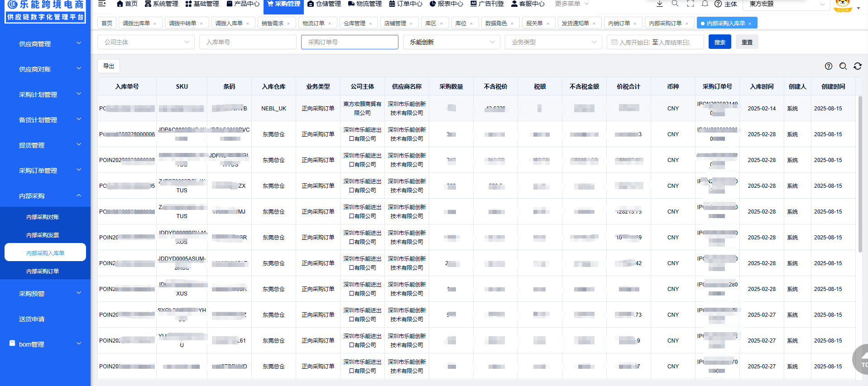Viewport: 868px width, 386px height.
Task: Open 订单中心 in the top menu
Action: click(406, 4)
